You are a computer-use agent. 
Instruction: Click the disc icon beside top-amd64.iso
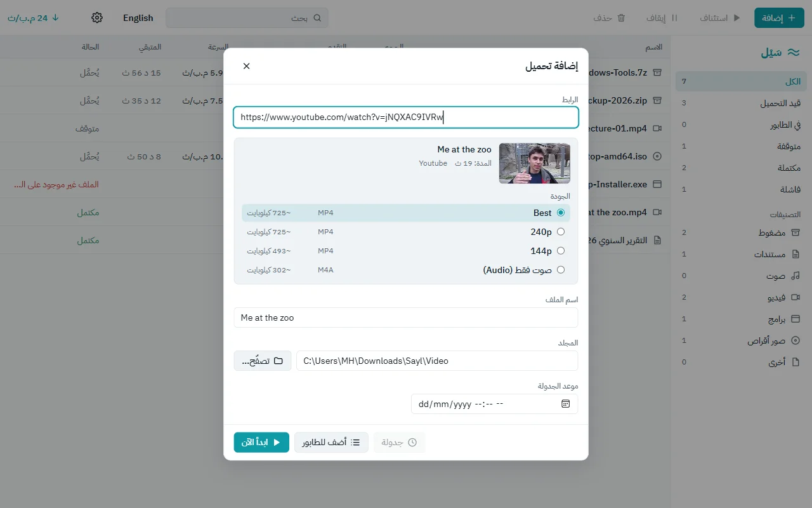point(657,156)
